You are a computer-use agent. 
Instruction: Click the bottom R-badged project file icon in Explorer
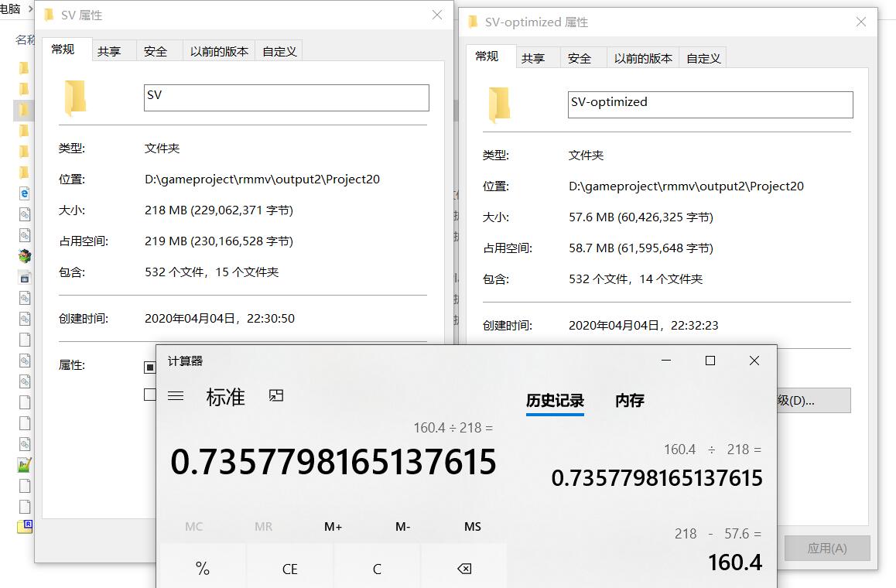click(x=25, y=527)
